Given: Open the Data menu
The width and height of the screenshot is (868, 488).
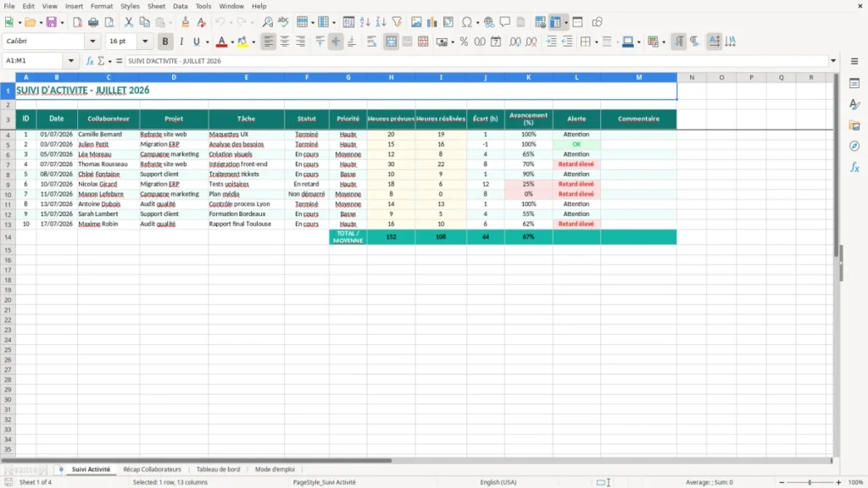Looking at the screenshot, I should click(x=181, y=6).
